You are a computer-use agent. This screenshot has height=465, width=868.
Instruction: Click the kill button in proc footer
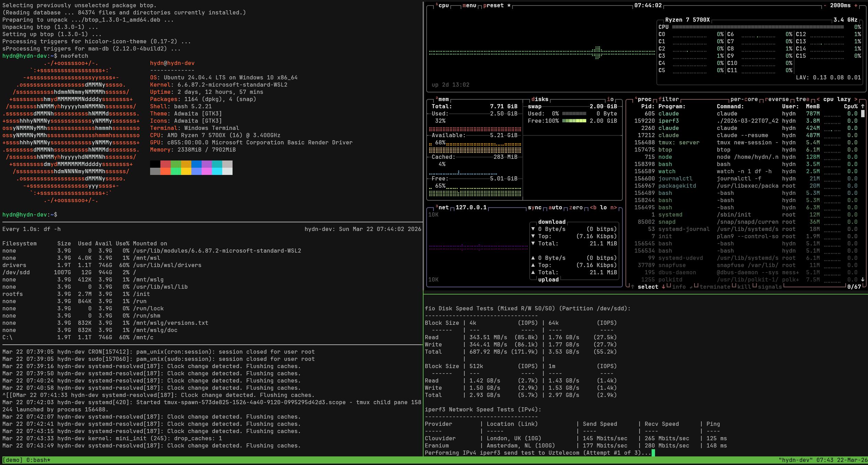point(744,287)
